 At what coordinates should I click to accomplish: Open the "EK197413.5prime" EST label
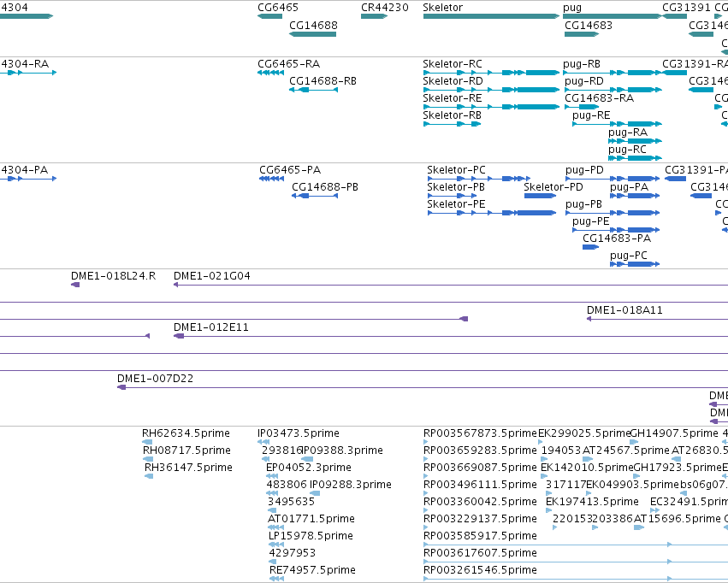pos(593,502)
